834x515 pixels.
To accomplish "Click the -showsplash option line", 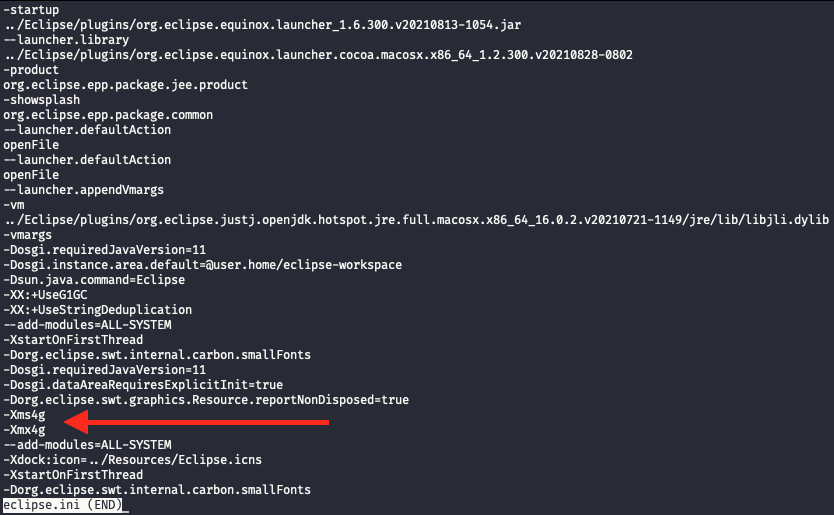I will click(x=41, y=100).
